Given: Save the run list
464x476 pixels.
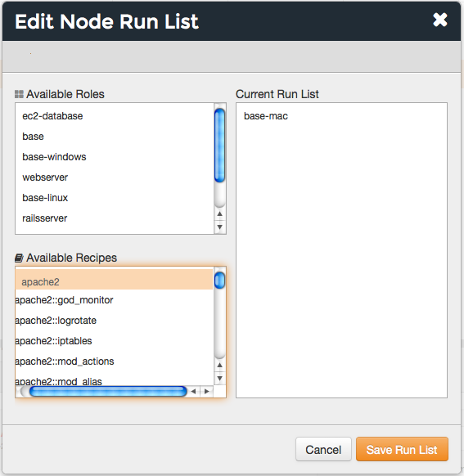Looking at the screenshot, I should tap(402, 449).
